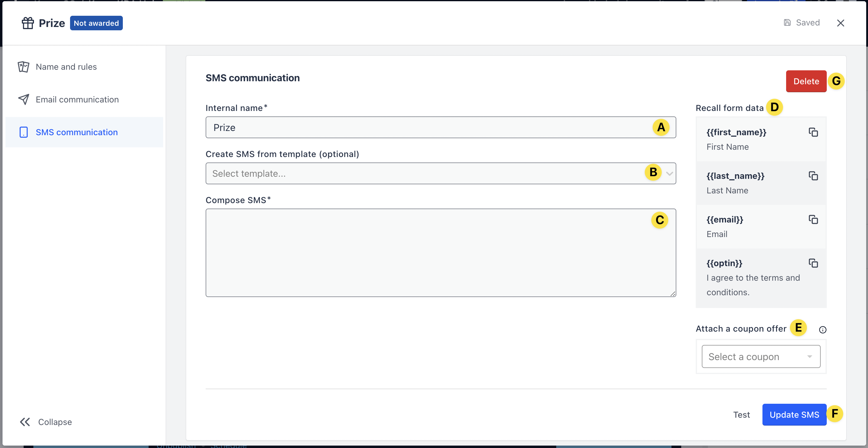The height and width of the screenshot is (448, 868).
Task: Close the Prize dialog
Action: coord(840,23)
